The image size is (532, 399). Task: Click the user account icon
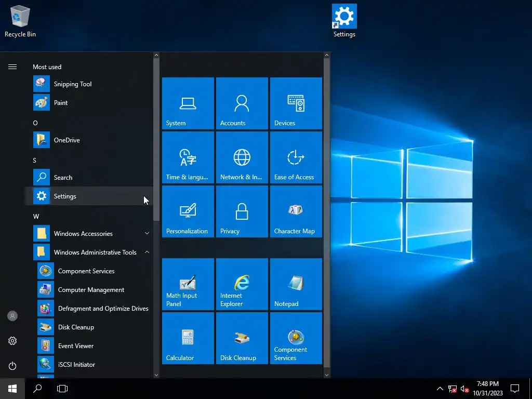point(12,316)
